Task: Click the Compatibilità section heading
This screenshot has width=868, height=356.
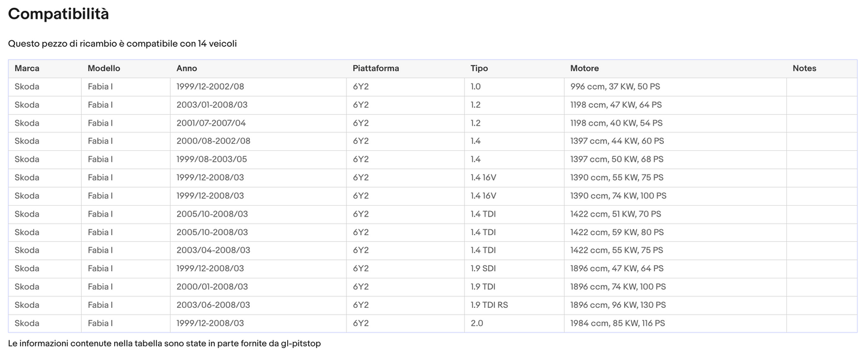Action: click(58, 14)
